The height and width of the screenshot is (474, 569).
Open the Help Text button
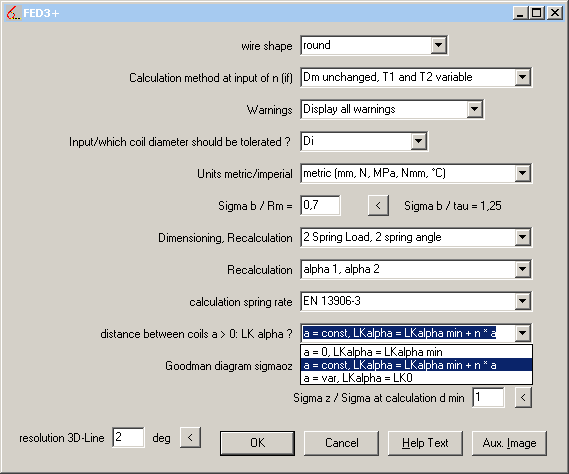point(425,443)
